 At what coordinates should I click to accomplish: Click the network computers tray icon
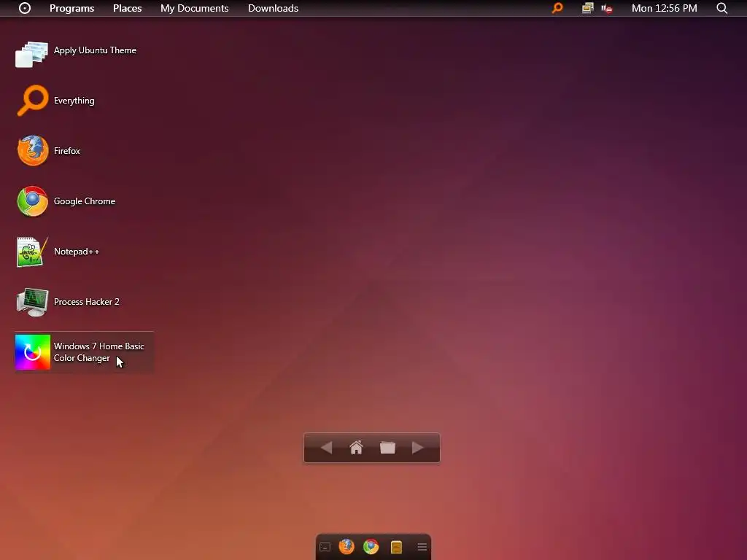[x=587, y=8]
